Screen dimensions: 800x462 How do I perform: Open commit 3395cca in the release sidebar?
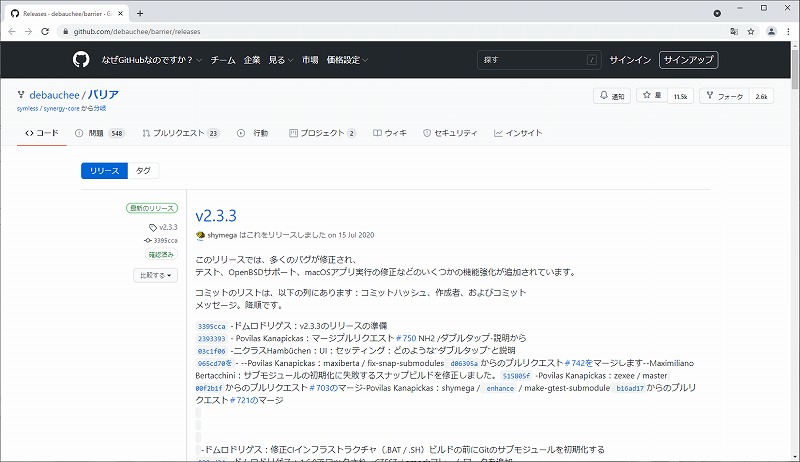(x=161, y=240)
